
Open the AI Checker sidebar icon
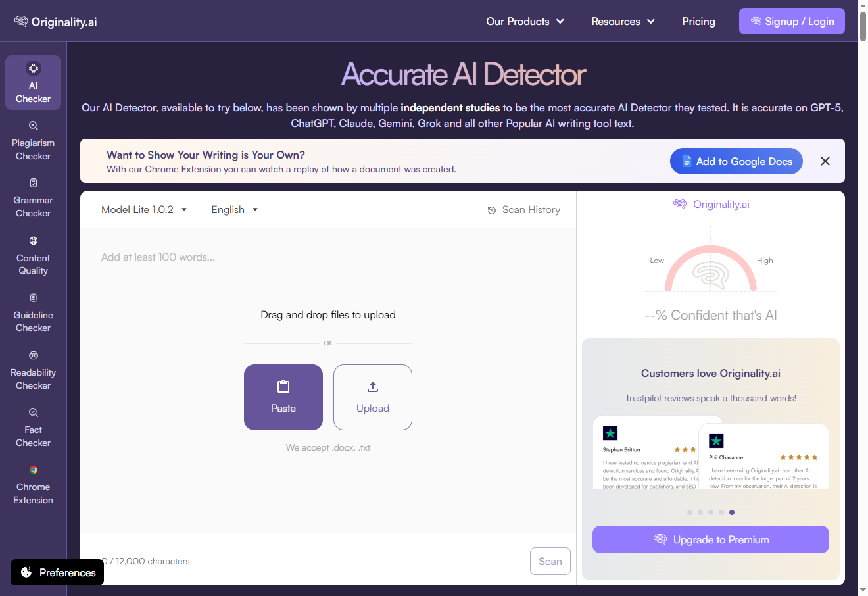33,68
